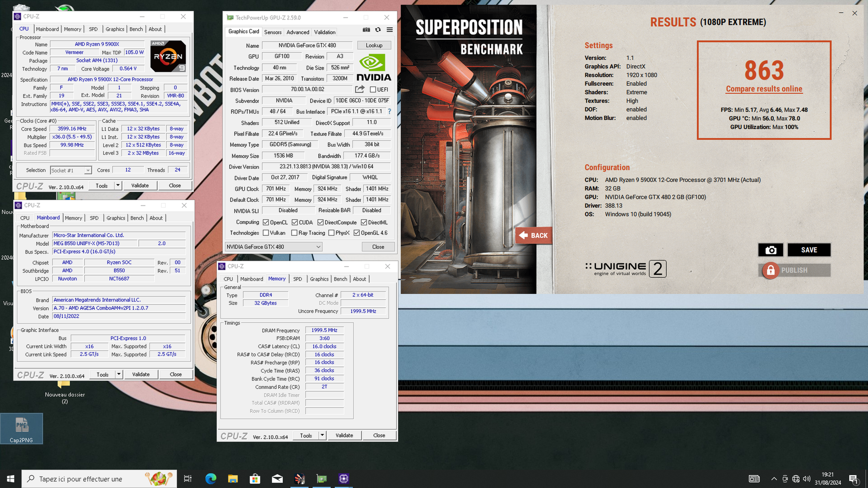Open About tab in CPU-Z Memory window
868x488 pixels.
pyautogui.click(x=359, y=279)
